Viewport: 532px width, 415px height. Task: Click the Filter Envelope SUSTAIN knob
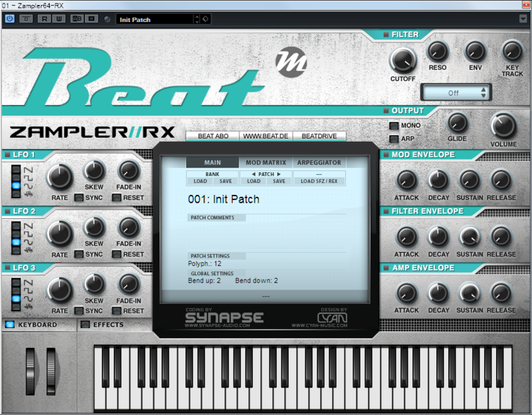pos(469,237)
